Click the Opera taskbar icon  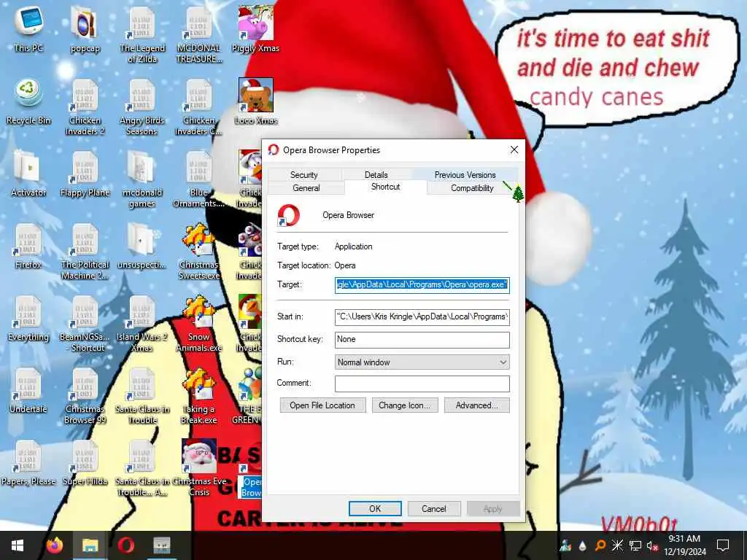tap(125, 545)
